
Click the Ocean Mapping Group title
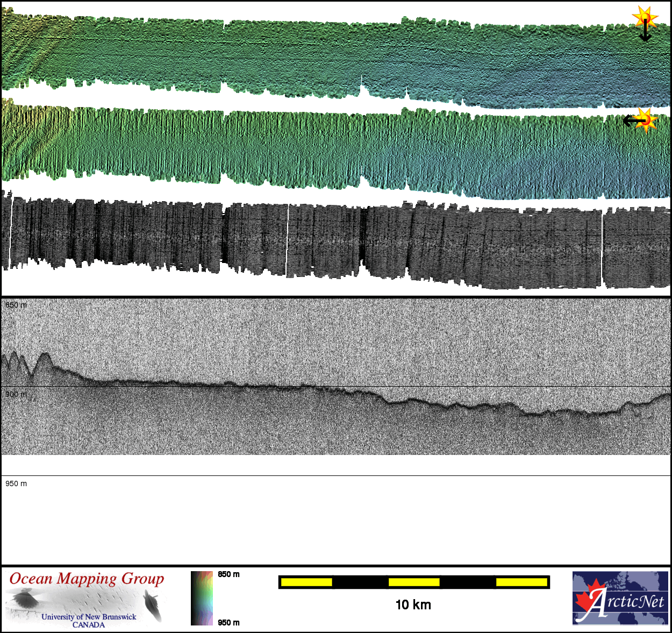point(87,579)
